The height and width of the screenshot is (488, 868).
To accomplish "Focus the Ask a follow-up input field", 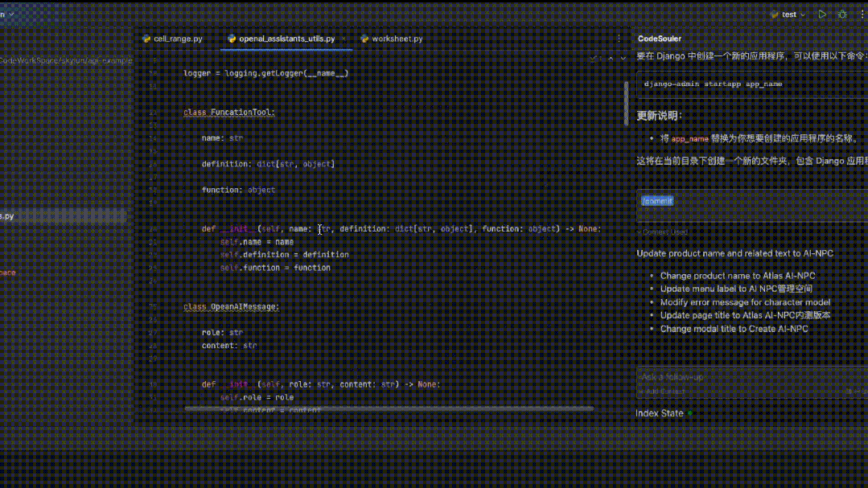I will [751, 377].
